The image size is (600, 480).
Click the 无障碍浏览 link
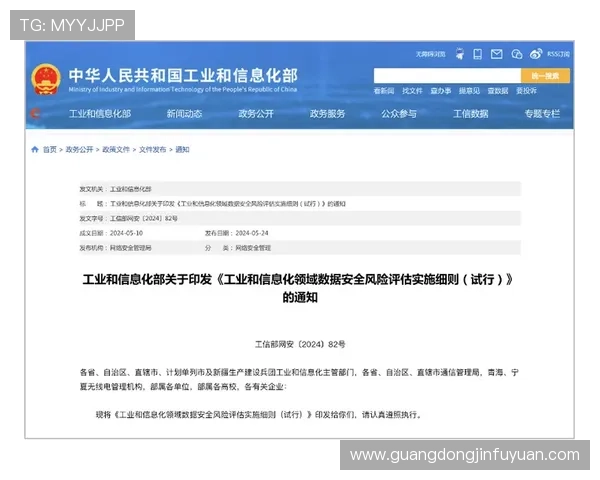[430, 54]
